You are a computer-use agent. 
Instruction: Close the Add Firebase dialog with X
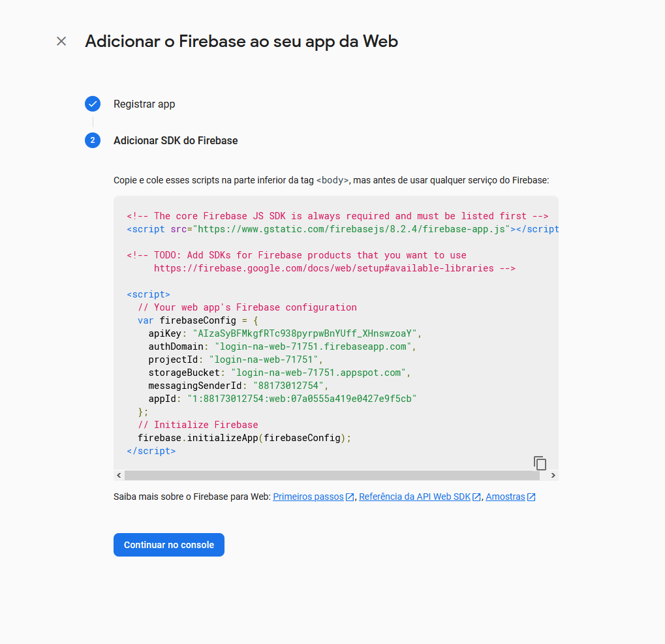coord(61,41)
